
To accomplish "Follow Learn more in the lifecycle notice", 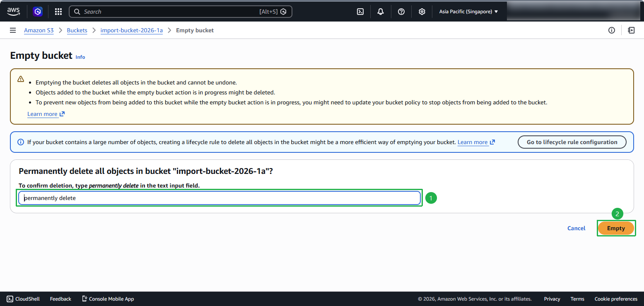I will [476, 142].
